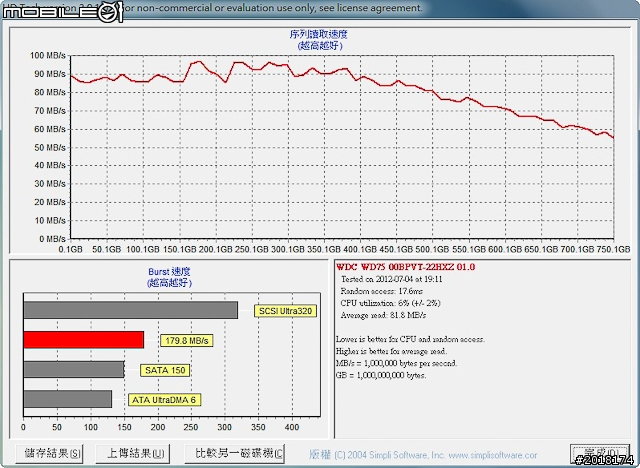Click the SATA 150 label
This screenshot has height=468, width=640.
(x=163, y=370)
